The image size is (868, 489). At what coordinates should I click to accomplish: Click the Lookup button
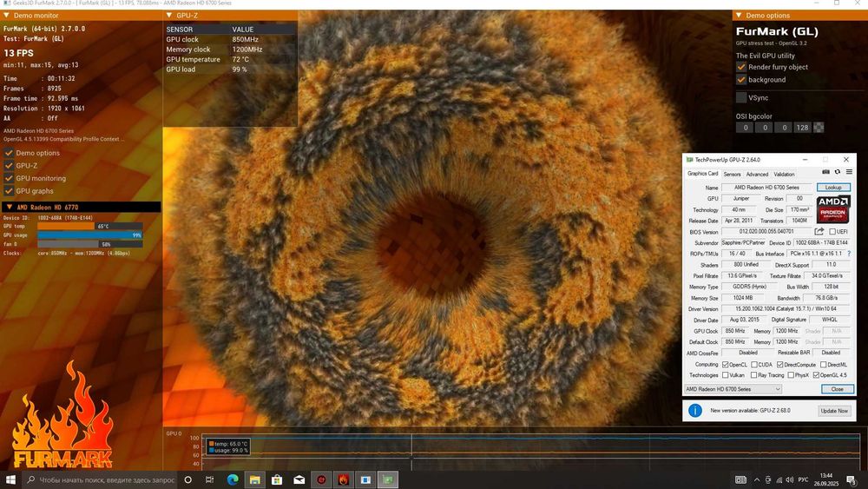[833, 188]
